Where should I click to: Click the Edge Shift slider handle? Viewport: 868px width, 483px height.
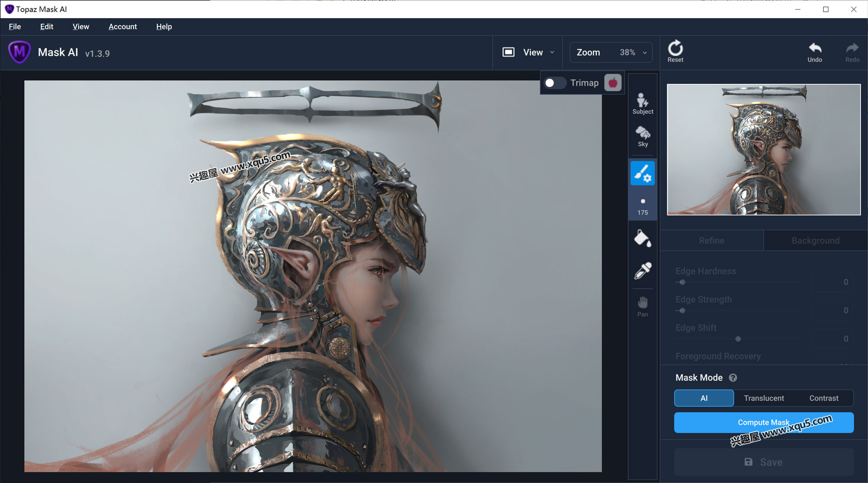(x=738, y=339)
